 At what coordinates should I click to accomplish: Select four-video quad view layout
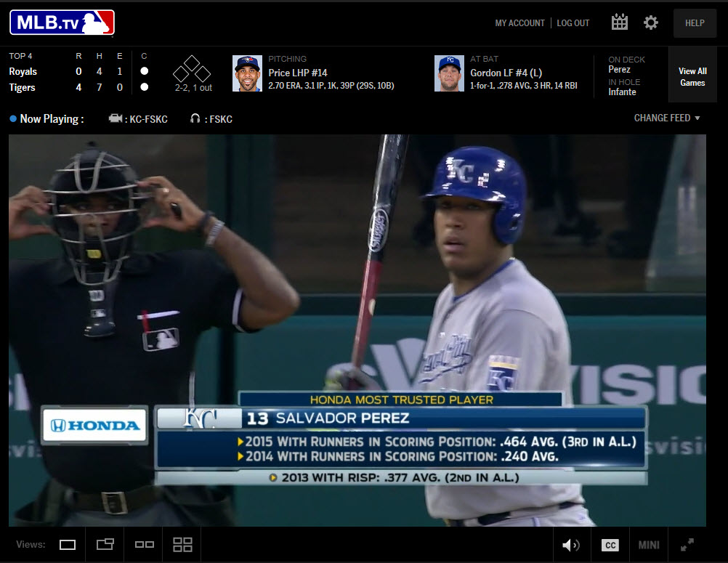click(182, 544)
